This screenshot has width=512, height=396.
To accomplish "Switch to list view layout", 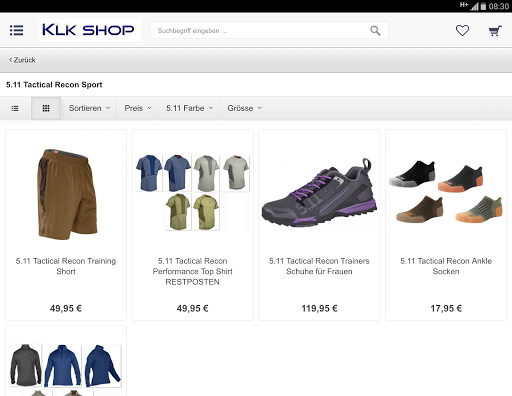I will [15, 108].
